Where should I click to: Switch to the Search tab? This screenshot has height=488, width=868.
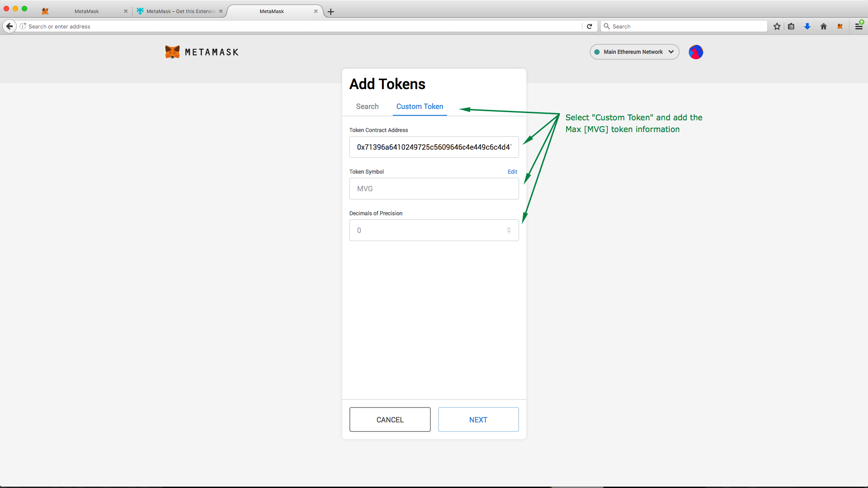pyautogui.click(x=367, y=107)
